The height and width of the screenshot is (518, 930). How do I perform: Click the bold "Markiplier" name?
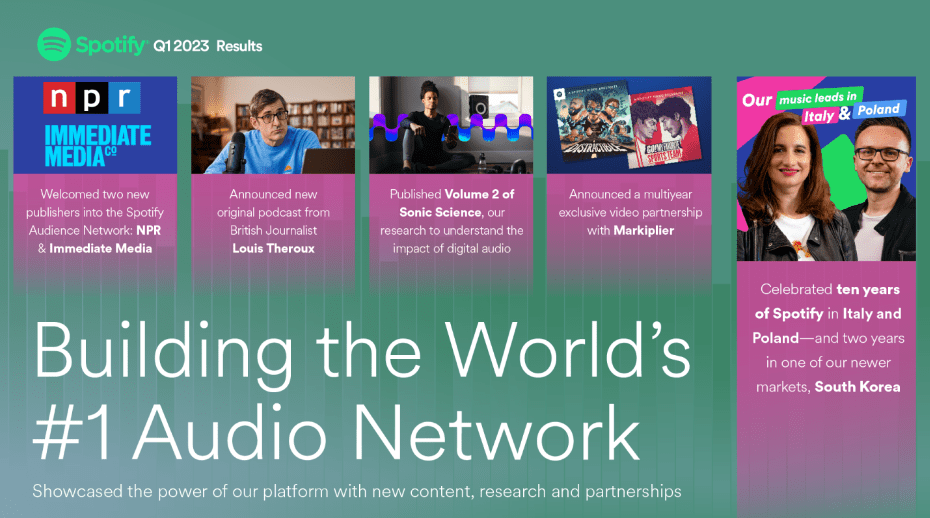point(644,230)
